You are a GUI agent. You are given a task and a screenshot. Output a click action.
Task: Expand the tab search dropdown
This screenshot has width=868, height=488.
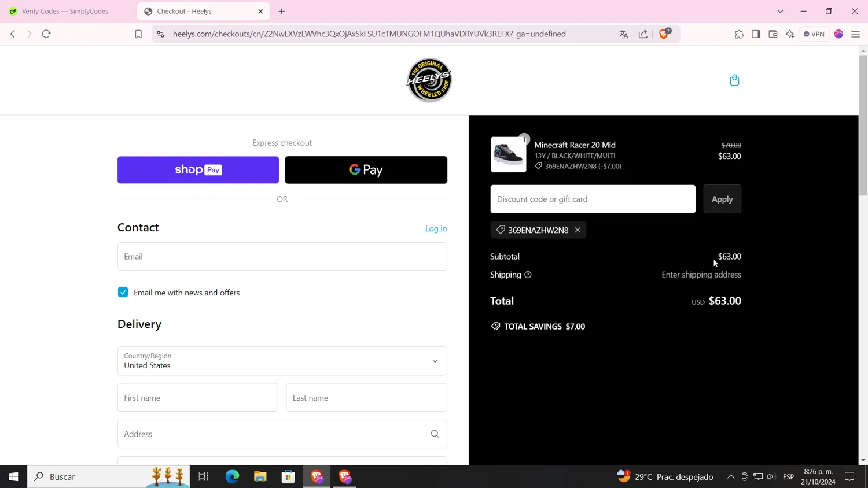point(780,11)
